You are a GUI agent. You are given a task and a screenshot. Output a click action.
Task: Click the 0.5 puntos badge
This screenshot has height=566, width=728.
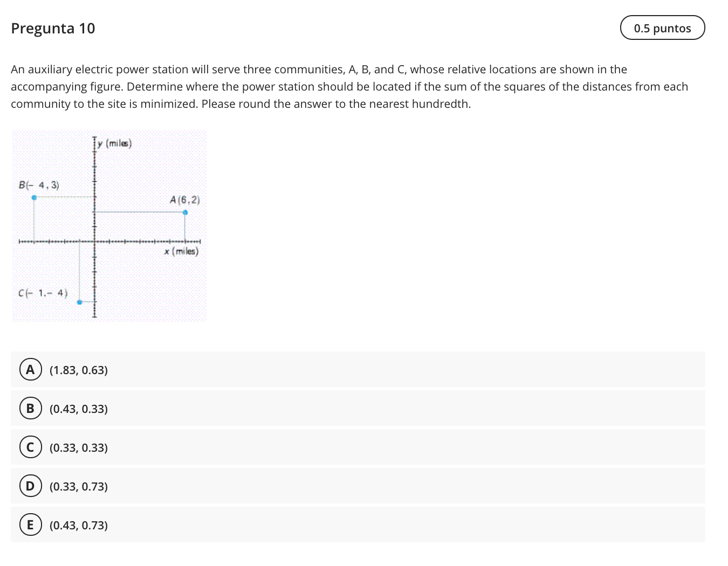point(662,28)
